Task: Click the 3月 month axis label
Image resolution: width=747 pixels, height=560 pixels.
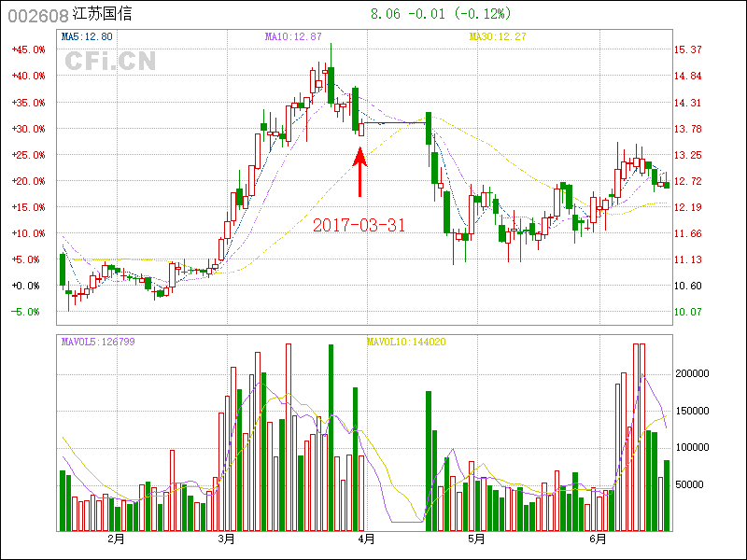Action: pyautogui.click(x=226, y=539)
